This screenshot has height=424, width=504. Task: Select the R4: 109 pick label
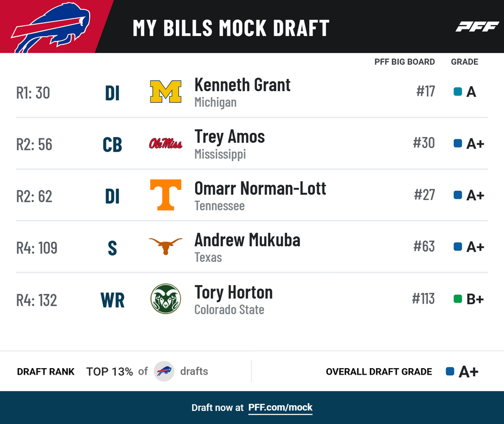37,248
